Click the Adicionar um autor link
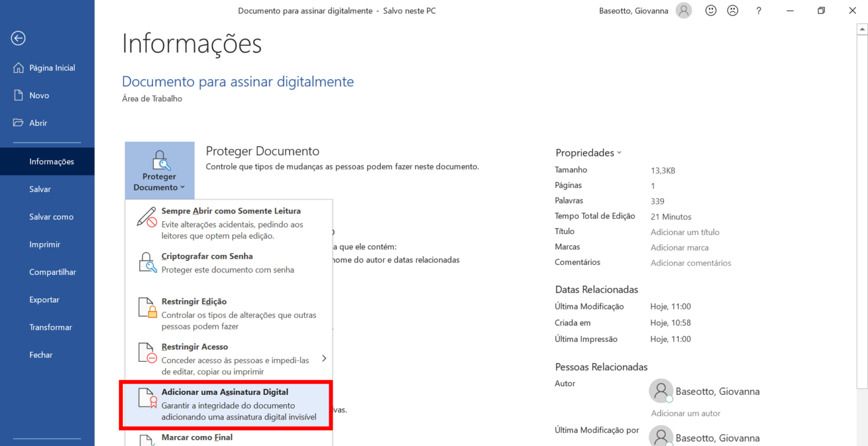Image resolution: width=868 pixels, height=446 pixels. point(686,413)
